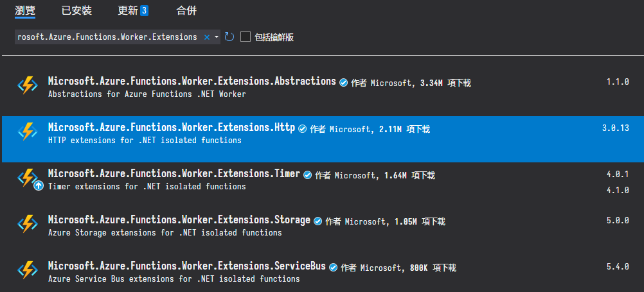Click the Extensions.ServiceBus package lightning icon

28,271
